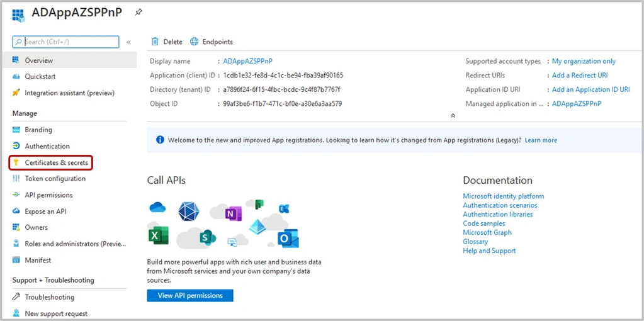Click the Manifest icon
The width and height of the screenshot is (644, 321).
[x=16, y=260]
